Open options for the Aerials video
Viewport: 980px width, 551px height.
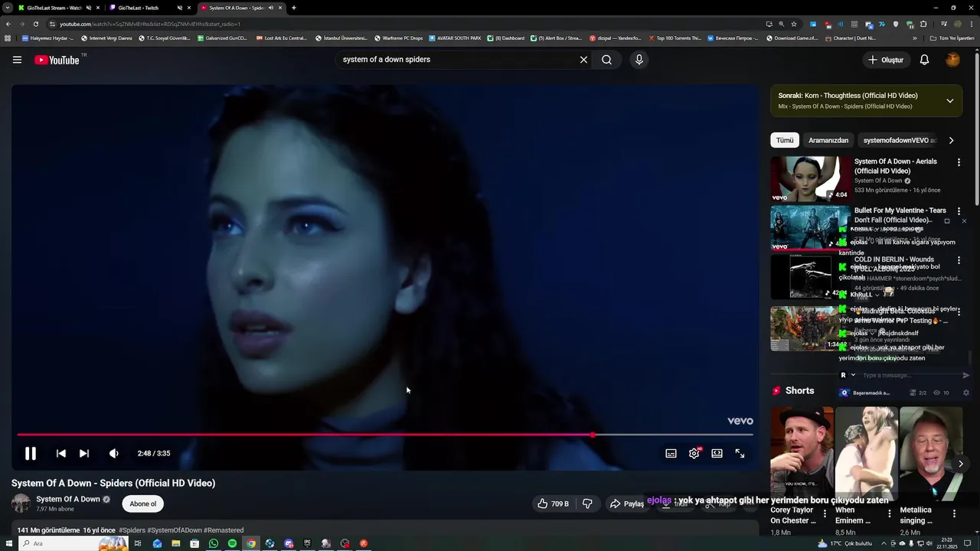pyautogui.click(x=959, y=162)
